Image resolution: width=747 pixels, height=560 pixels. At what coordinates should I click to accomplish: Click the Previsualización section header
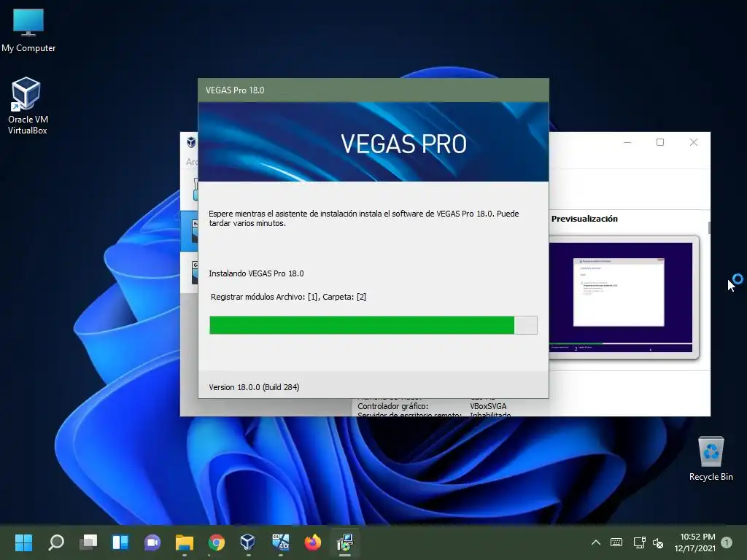tap(584, 219)
